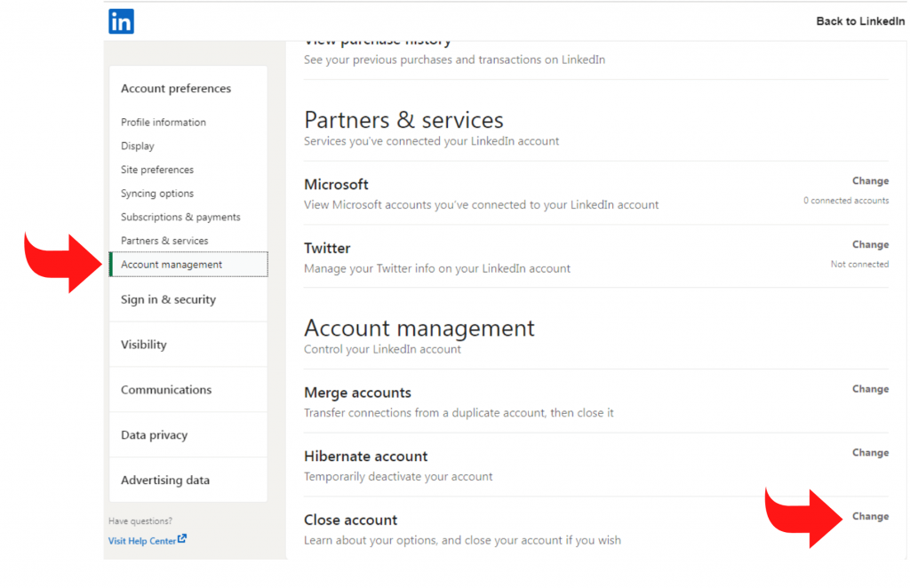Open Change for Merge accounts
The height and width of the screenshot is (588, 910).
(x=870, y=388)
